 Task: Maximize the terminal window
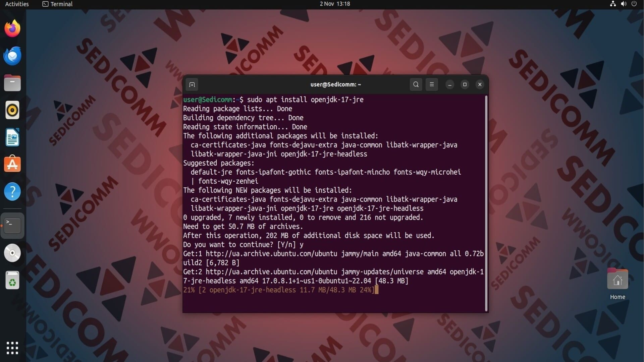(x=465, y=84)
